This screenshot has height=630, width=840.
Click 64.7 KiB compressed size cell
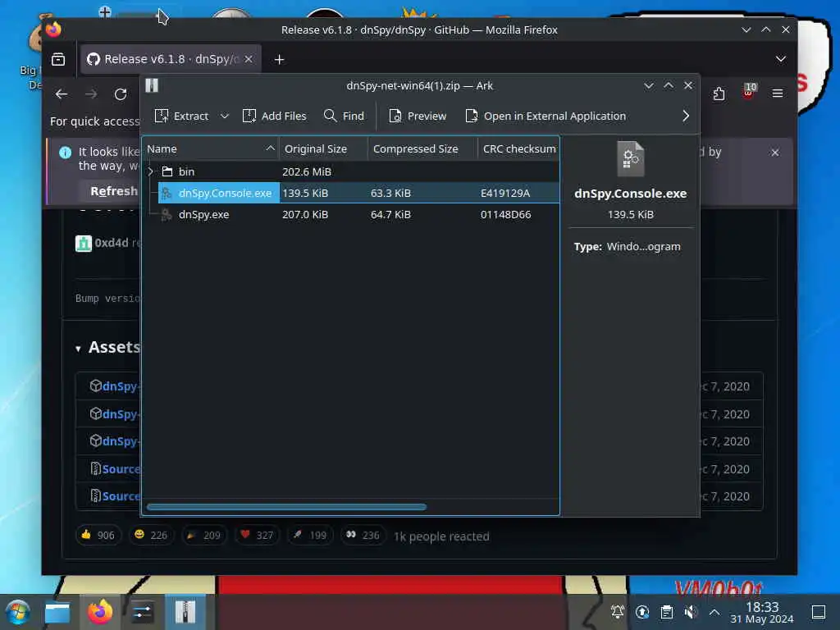[x=390, y=214]
